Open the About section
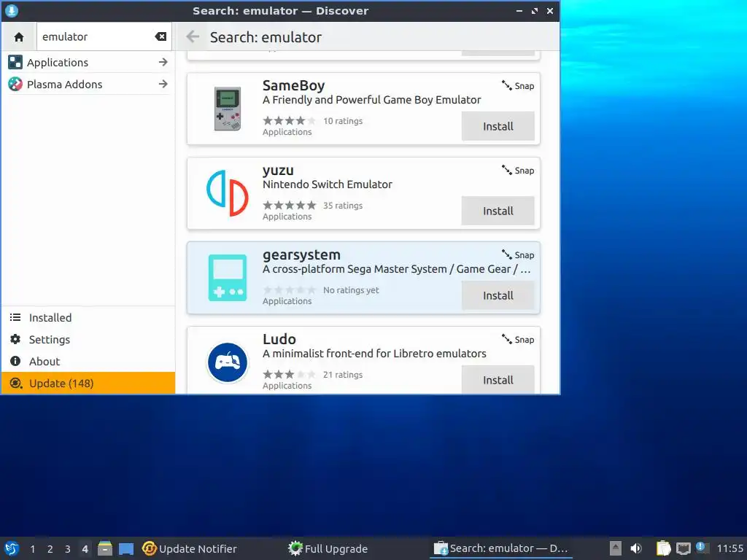 [x=88, y=362]
